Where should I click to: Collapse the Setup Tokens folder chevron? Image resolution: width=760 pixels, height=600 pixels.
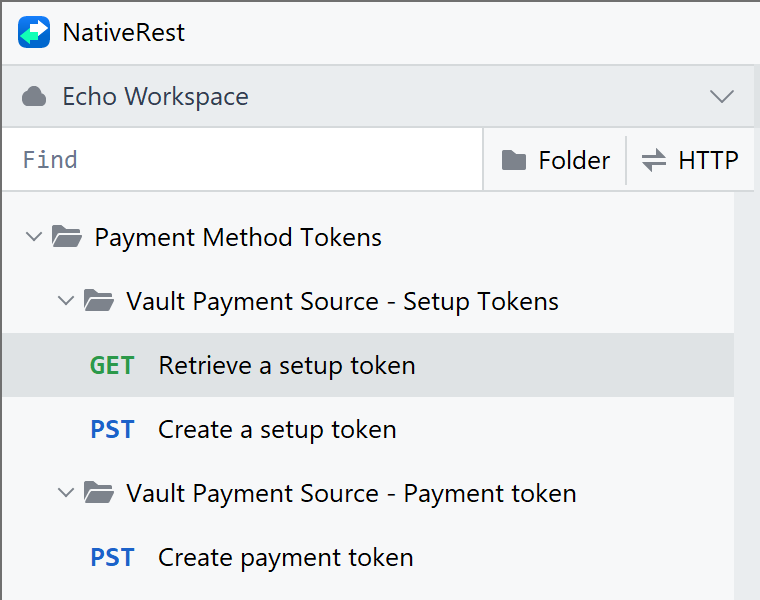[65, 301]
